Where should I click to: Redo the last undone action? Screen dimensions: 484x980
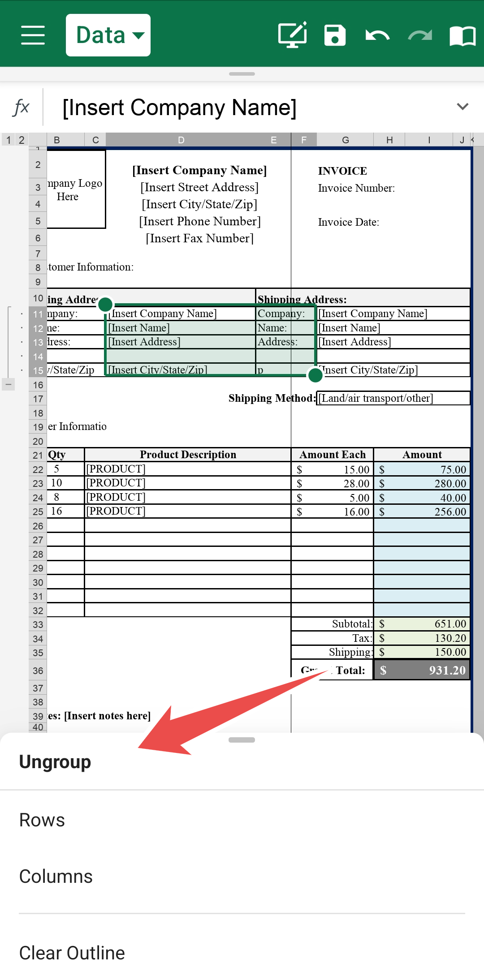coord(420,35)
